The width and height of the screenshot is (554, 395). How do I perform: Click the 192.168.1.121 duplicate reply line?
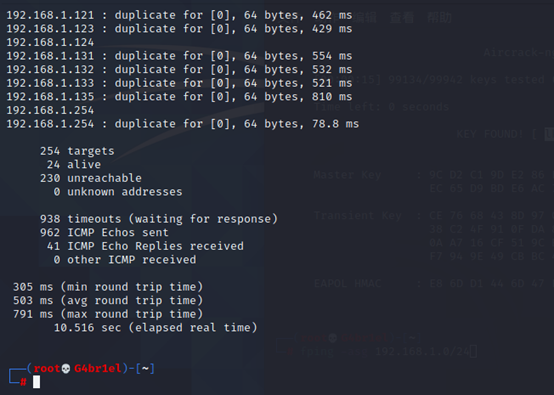point(179,15)
